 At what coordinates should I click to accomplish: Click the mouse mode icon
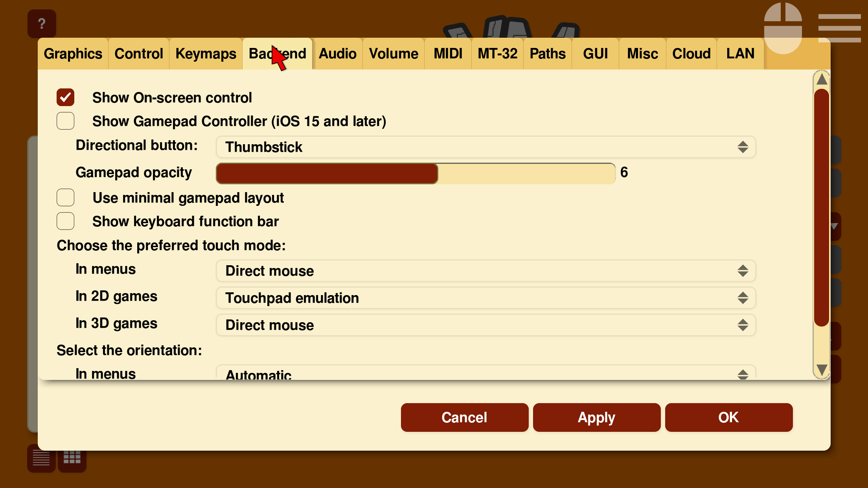[x=783, y=28]
